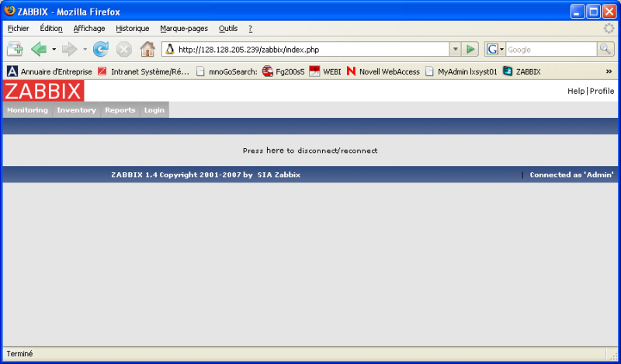Open the WEBI bookmark
The width and height of the screenshot is (621, 364).
325,71
